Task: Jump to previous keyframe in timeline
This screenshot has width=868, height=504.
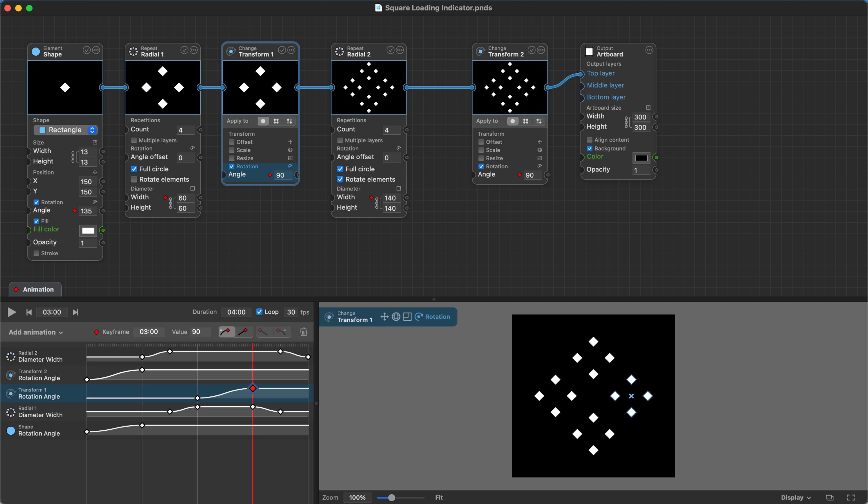Action: [x=29, y=312]
